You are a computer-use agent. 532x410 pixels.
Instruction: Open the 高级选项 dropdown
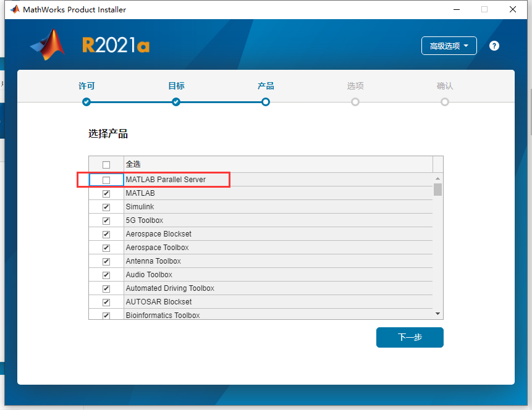(x=449, y=45)
